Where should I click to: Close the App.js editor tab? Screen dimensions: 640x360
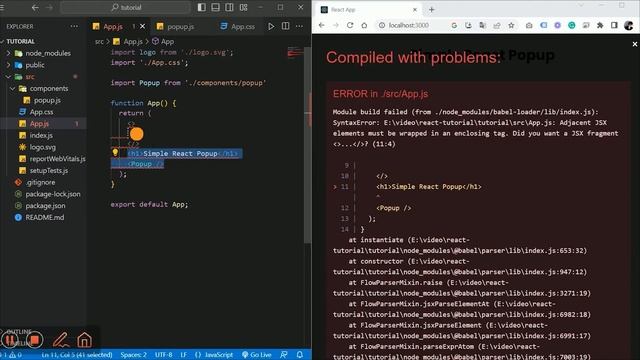point(142,27)
